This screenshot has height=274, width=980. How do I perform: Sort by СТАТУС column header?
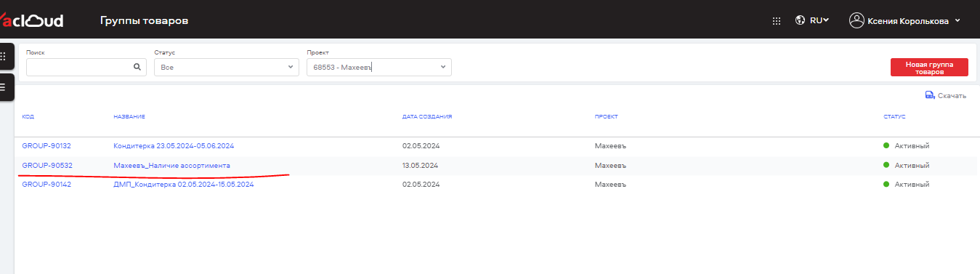[894, 116]
